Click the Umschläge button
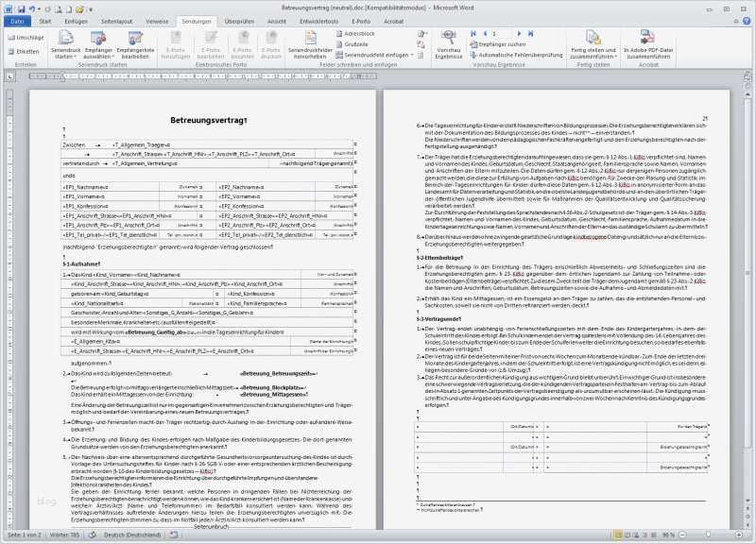The width and height of the screenshot is (756, 544). click(x=26, y=38)
